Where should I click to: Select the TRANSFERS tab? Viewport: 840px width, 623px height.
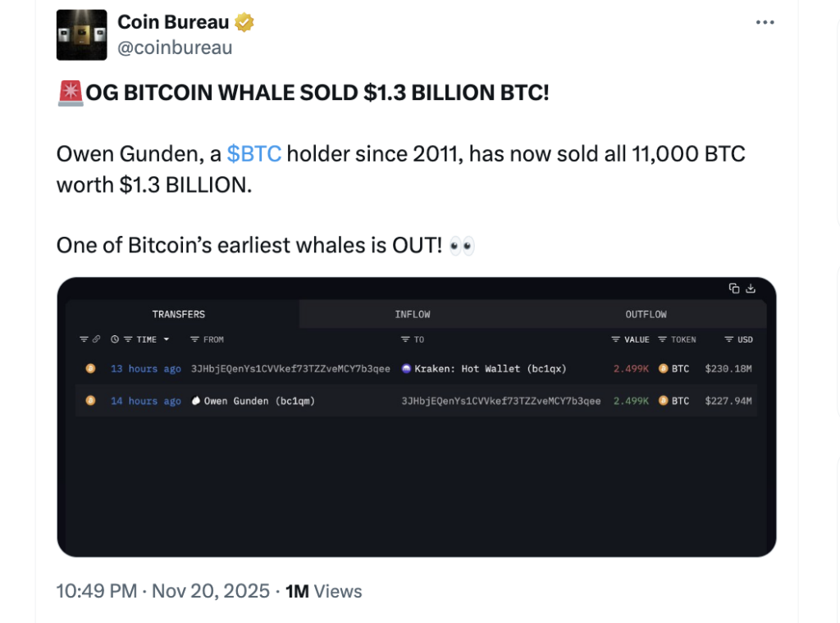tap(179, 314)
